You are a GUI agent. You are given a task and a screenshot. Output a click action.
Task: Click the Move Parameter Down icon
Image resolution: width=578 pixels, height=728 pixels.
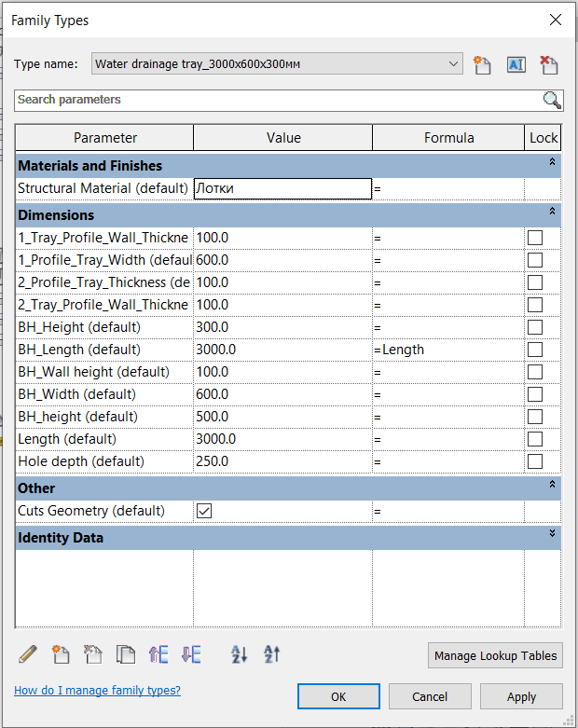tap(191, 654)
